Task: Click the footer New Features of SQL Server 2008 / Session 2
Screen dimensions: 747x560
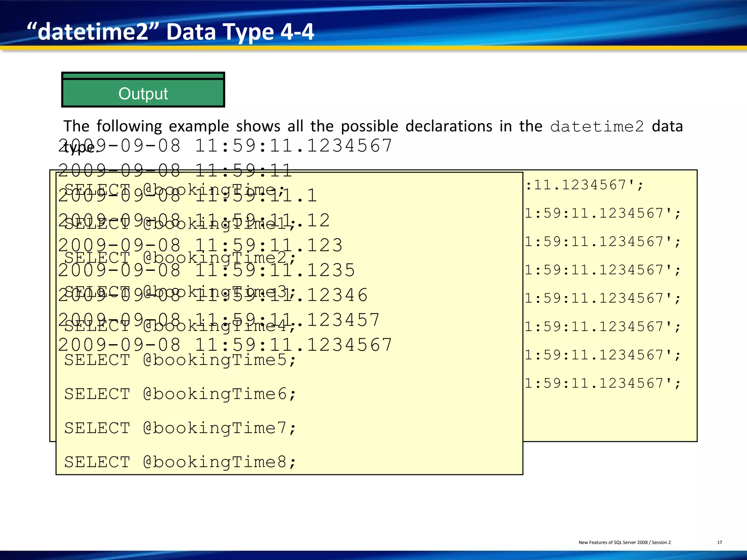Action: coord(624,542)
